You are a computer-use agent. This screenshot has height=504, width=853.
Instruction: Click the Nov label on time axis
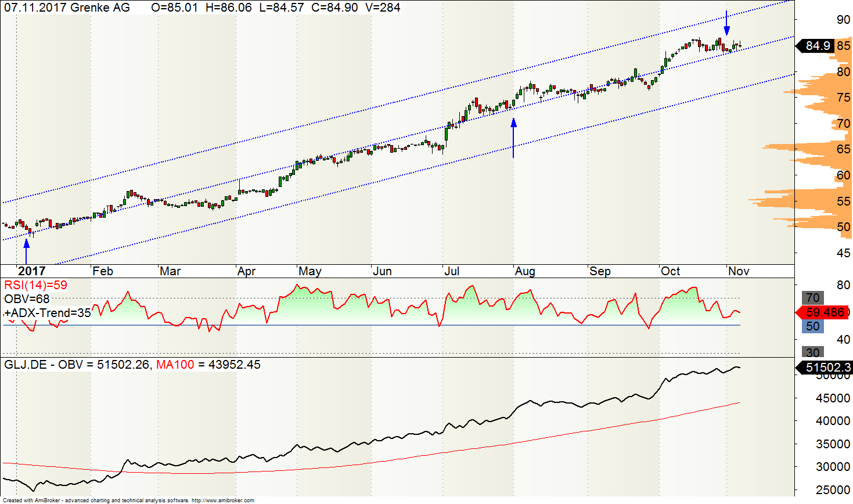pos(739,271)
